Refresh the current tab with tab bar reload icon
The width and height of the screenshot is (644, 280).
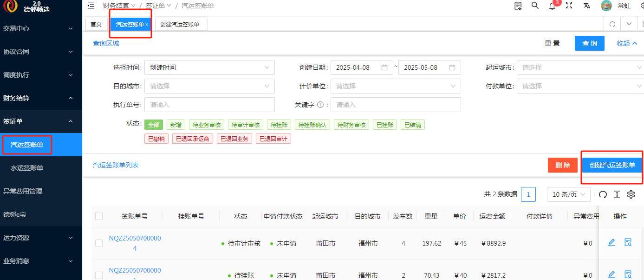click(x=612, y=24)
